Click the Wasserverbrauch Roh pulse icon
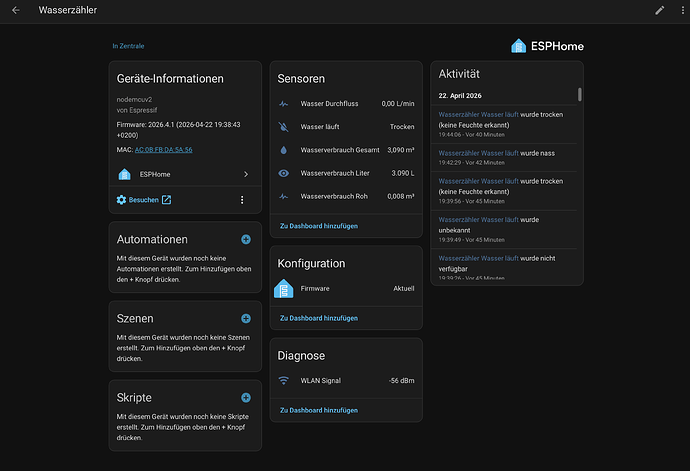The image size is (690, 471). point(284,196)
